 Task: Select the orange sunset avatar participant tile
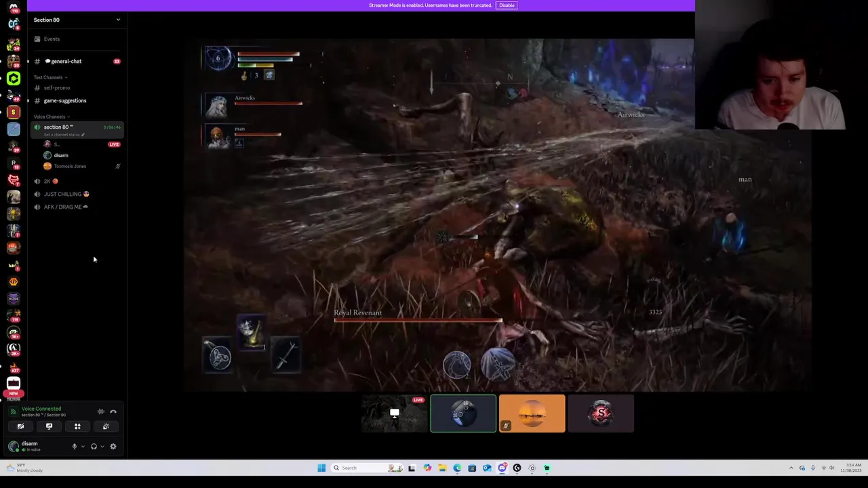pos(532,413)
